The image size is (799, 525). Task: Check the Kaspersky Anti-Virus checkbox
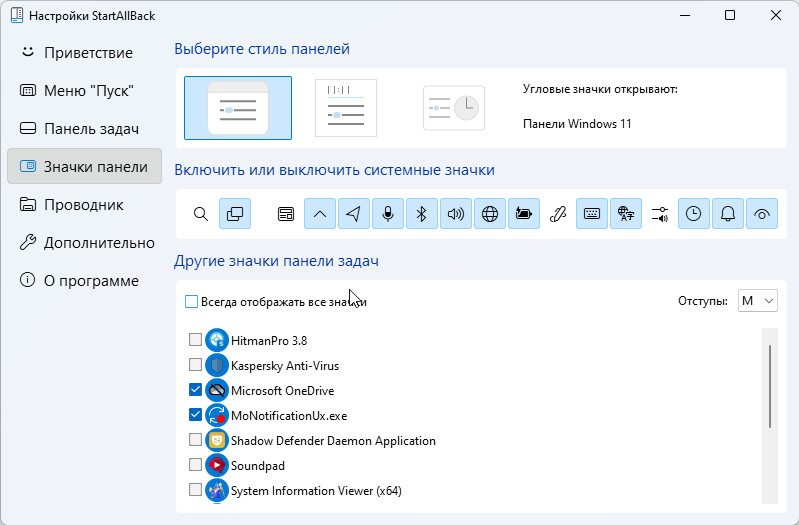coord(195,364)
